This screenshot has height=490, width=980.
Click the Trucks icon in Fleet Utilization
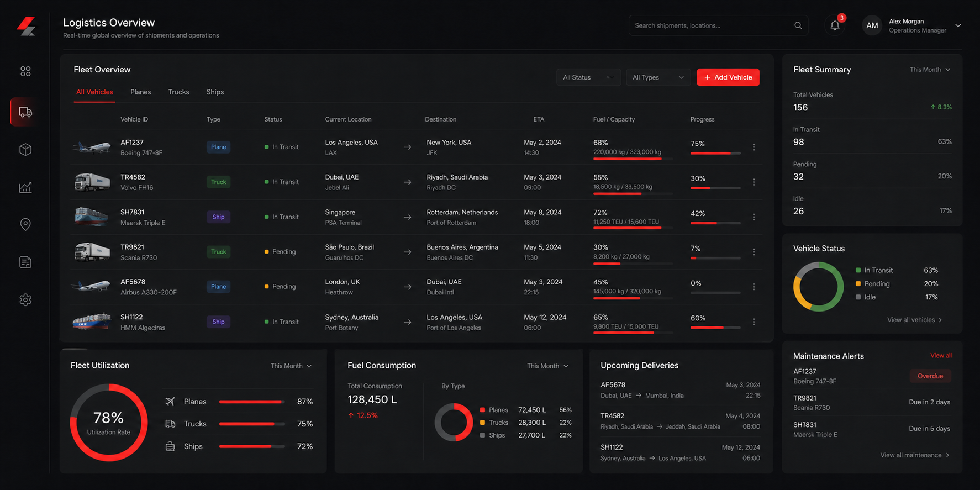click(170, 424)
